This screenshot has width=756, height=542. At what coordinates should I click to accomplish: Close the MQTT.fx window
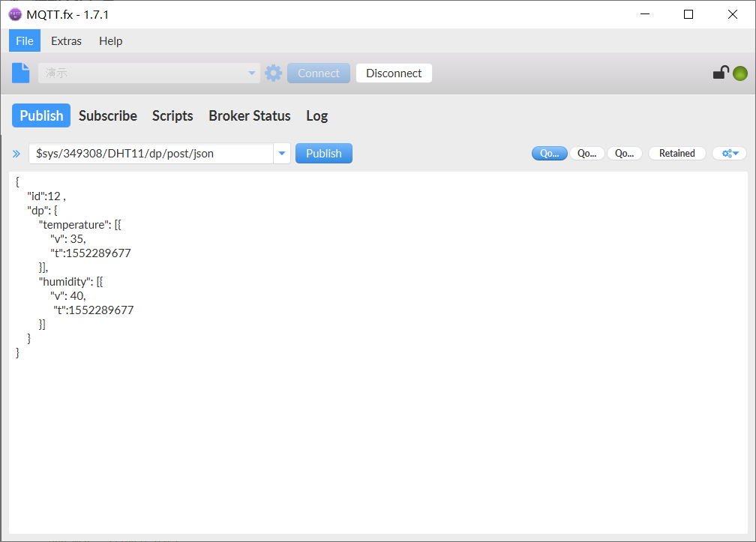click(733, 14)
